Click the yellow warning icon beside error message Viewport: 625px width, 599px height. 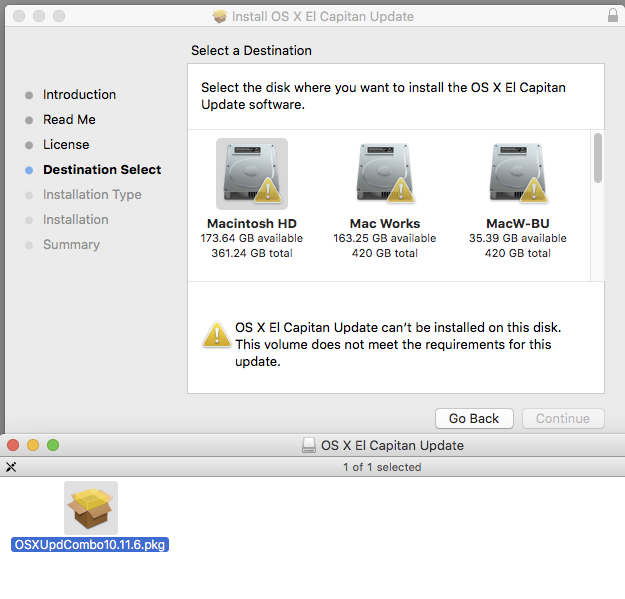click(216, 335)
